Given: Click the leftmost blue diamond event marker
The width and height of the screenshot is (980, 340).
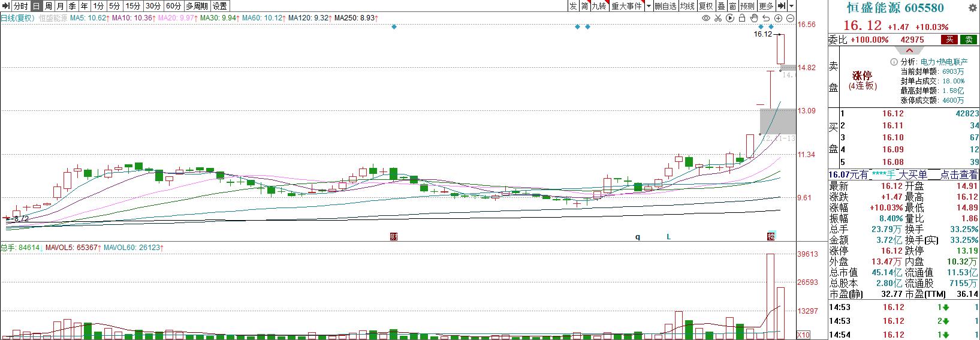Looking at the screenshot, I should tap(394, 27).
